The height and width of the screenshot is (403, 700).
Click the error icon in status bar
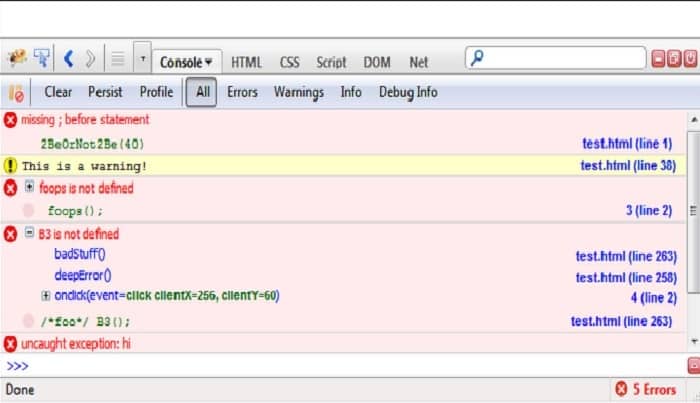pyautogui.click(x=621, y=390)
